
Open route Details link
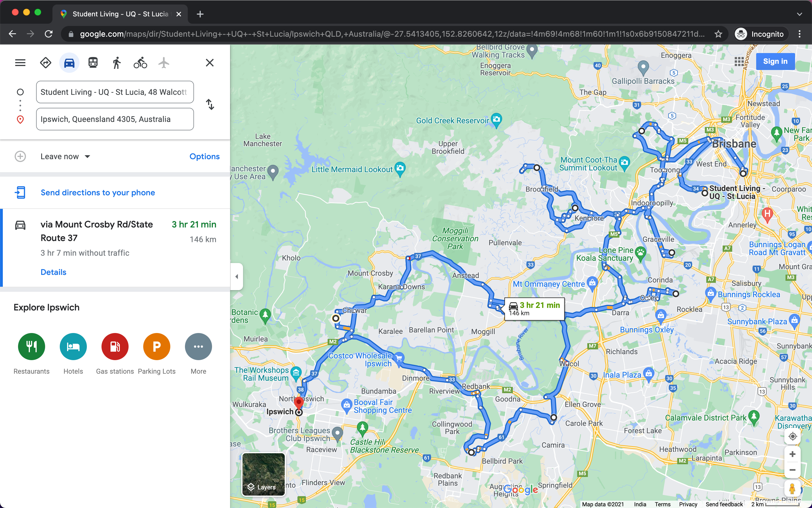tap(53, 272)
